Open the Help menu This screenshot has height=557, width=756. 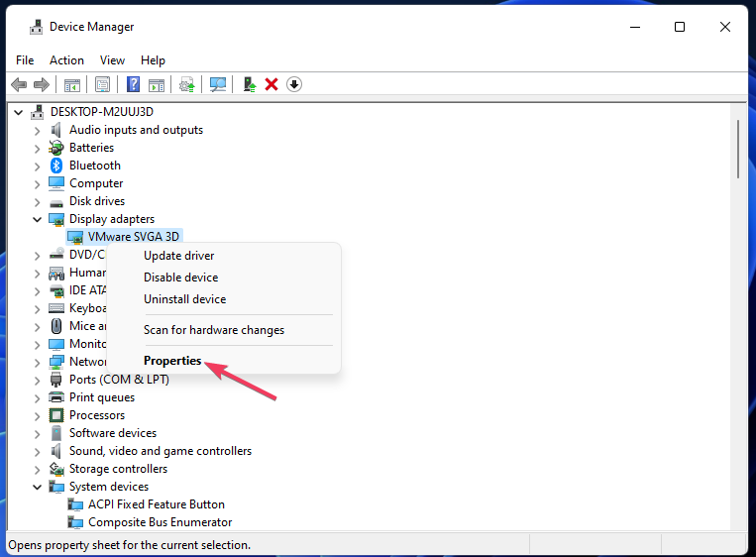pos(153,60)
